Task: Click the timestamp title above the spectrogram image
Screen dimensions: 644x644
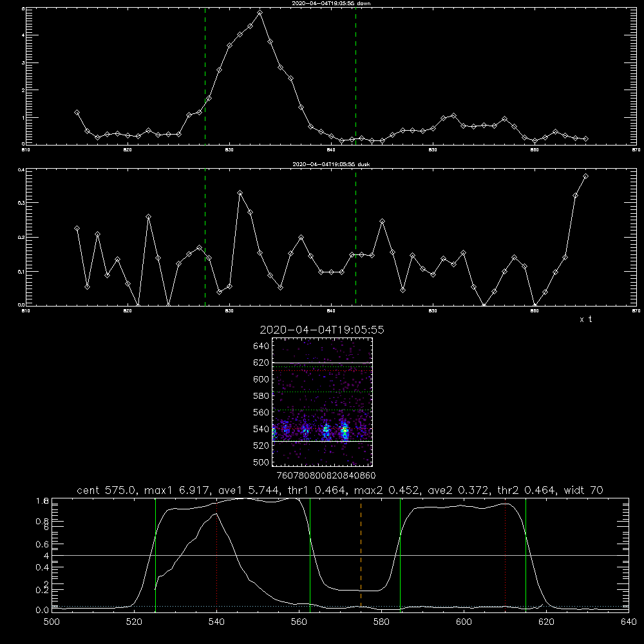Action: 322,330
